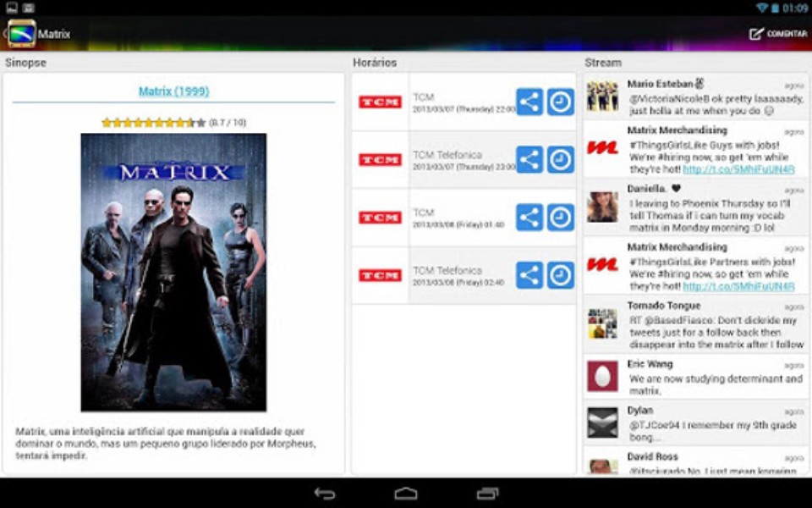The width and height of the screenshot is (812, 508).
Task: Open the Matrix (1999) title link
Action: (x=174, y=91)
